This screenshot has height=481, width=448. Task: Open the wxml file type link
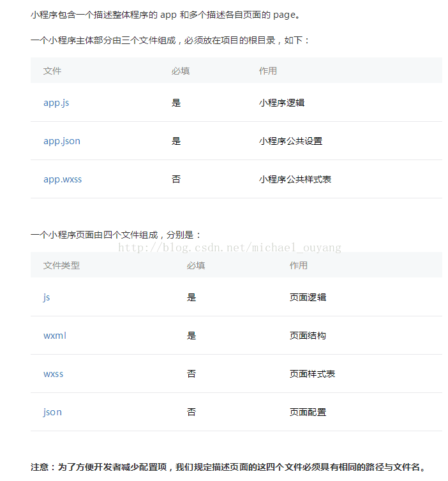click(55, 336)
